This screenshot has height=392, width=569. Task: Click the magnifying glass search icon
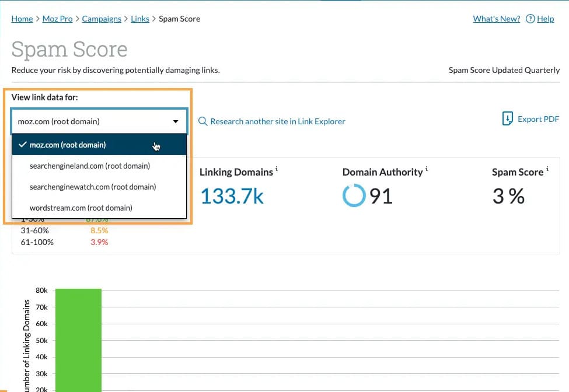203,121
